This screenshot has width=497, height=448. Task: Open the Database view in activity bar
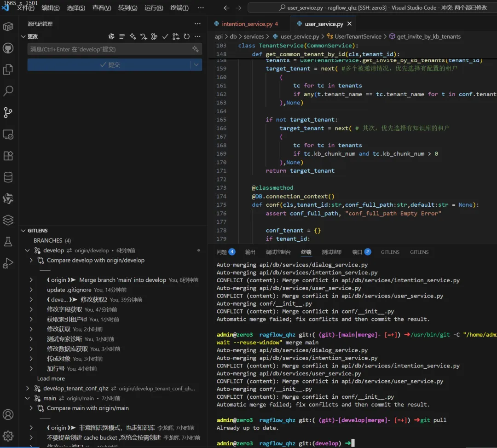click(x=8, y=177)
